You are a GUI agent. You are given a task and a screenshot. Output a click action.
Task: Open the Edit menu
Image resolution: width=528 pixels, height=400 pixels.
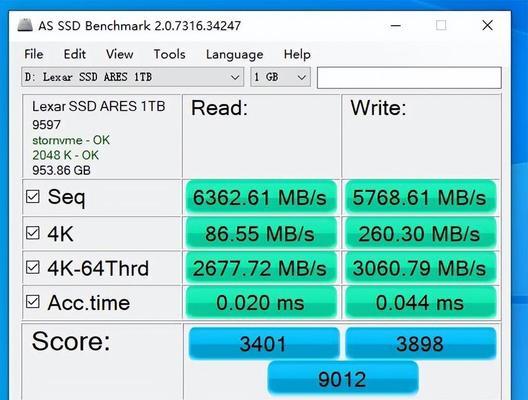click(75, 54)
